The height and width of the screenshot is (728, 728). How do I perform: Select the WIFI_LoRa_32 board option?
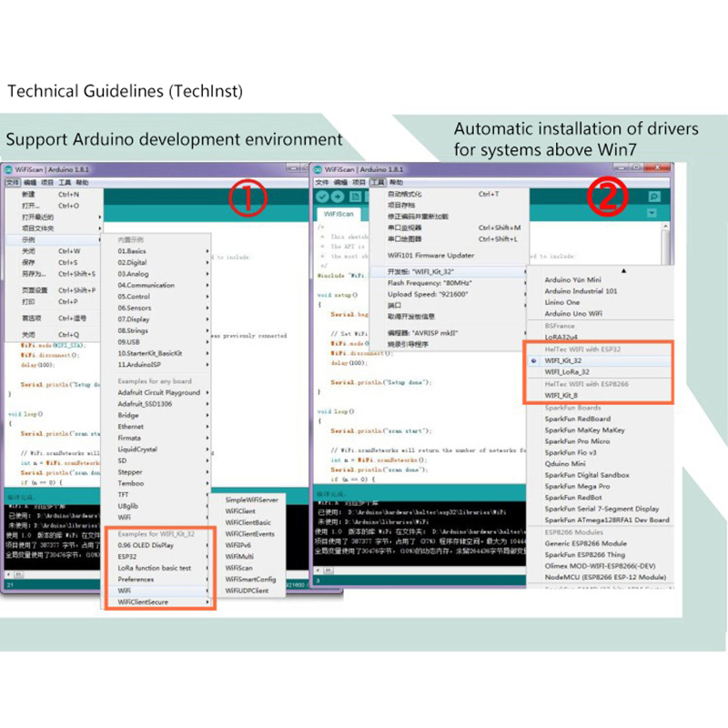(567, 371)
